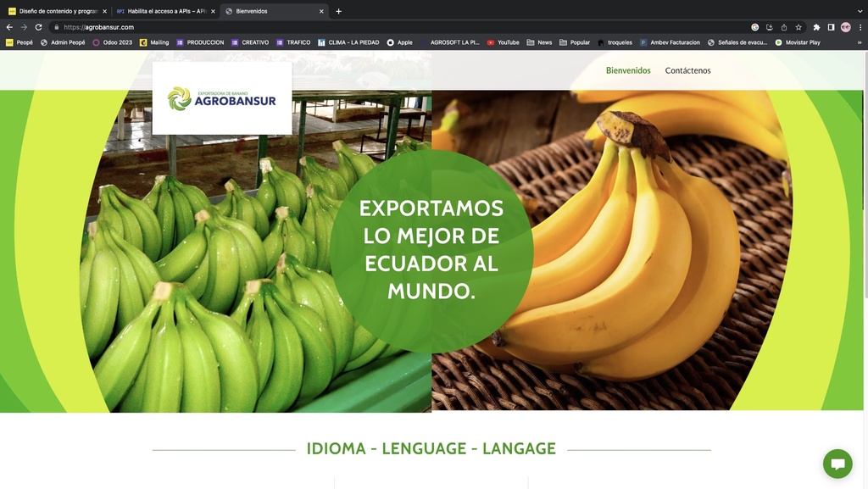Open the CLIMA - LA PIEDAD bookmark
The height and width of the screenshot is (489, 868).
(x=348, y=42)
